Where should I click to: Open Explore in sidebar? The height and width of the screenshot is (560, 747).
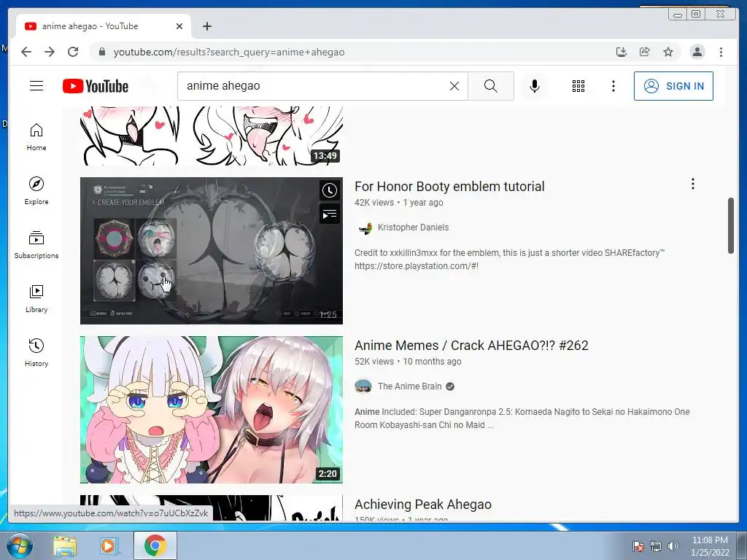point(36,191)
